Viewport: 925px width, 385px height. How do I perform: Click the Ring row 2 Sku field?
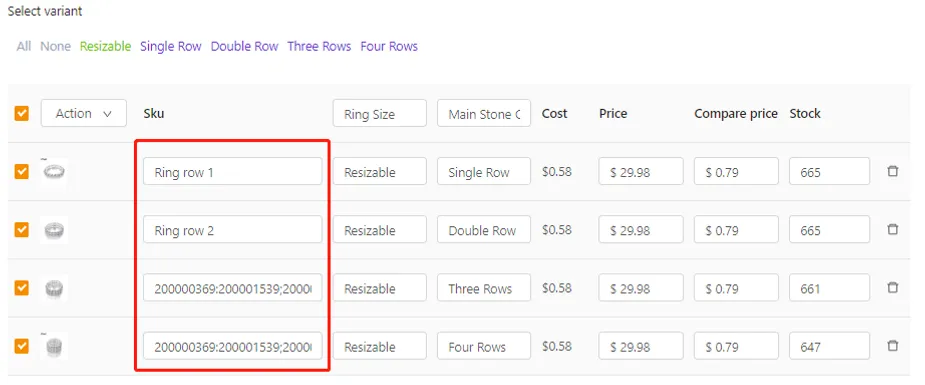pyautogui.click(x=232, y=229)
